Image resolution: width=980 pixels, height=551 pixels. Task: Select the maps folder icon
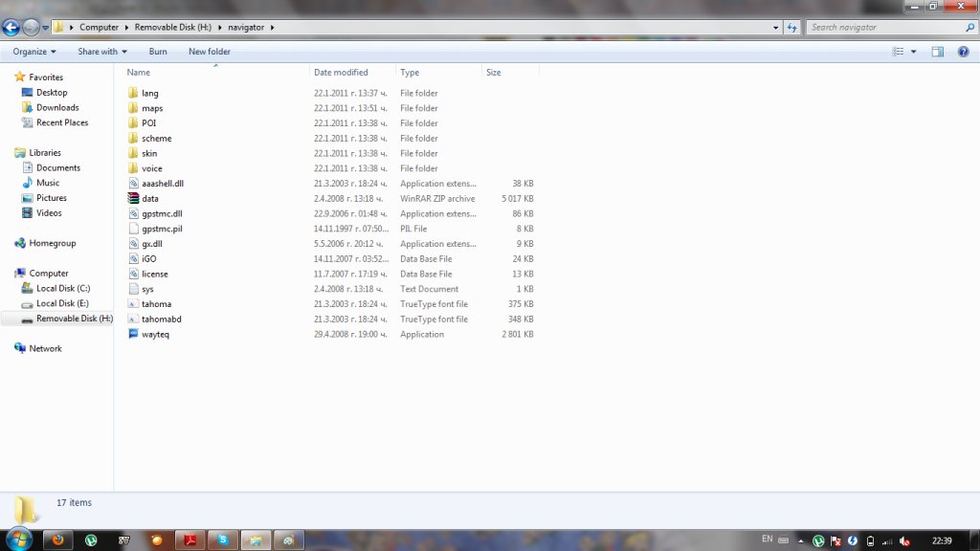133,108
